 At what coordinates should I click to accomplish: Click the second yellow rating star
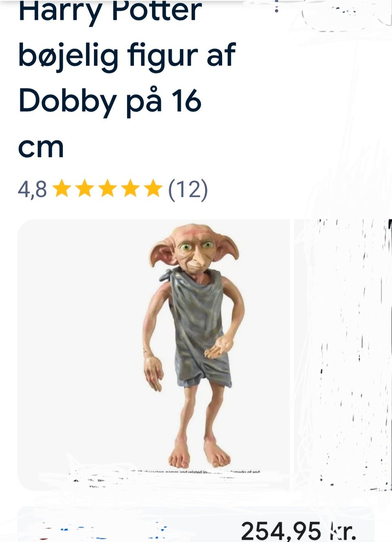(85, 189)
